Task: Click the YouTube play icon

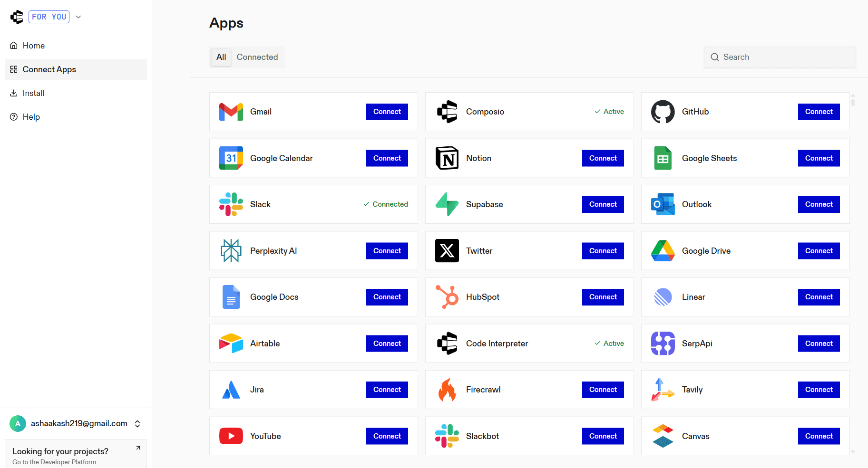Action: [231, 436]
